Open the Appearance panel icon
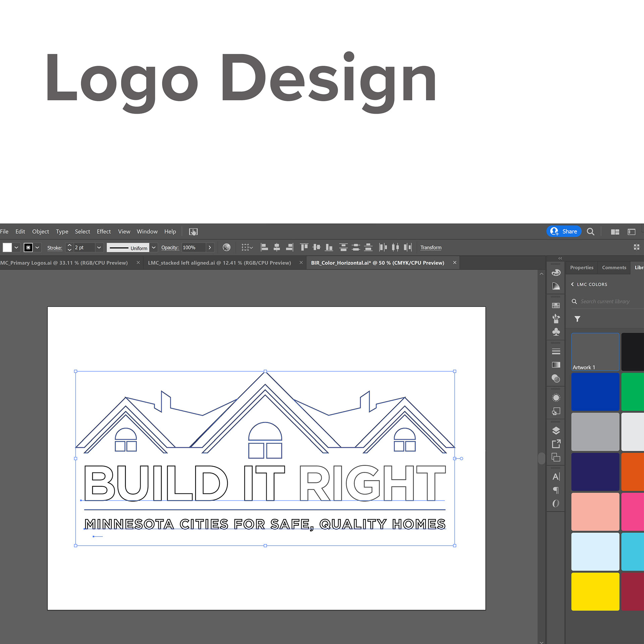The width and height of the screenshot is (644, 644). click(556, 398)
